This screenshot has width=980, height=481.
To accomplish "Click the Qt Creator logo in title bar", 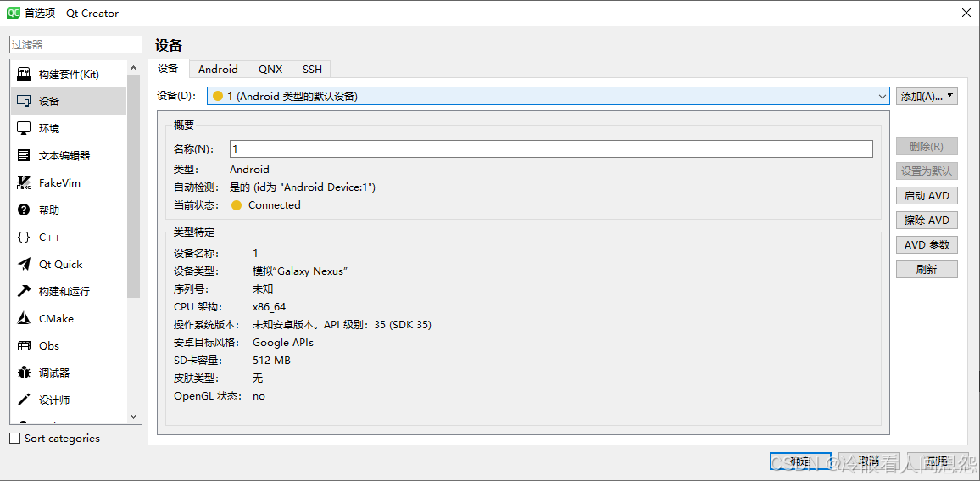I will pos(13,13).
